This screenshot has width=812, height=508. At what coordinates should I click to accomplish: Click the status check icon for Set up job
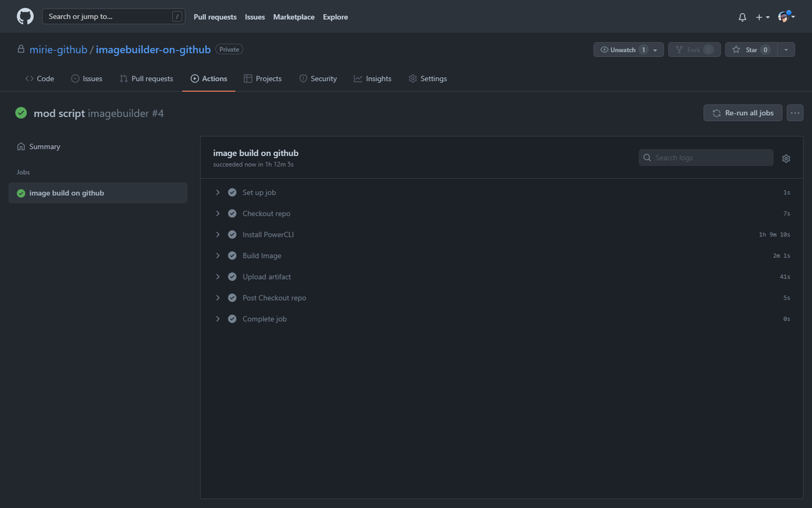[x=232, y=192]
